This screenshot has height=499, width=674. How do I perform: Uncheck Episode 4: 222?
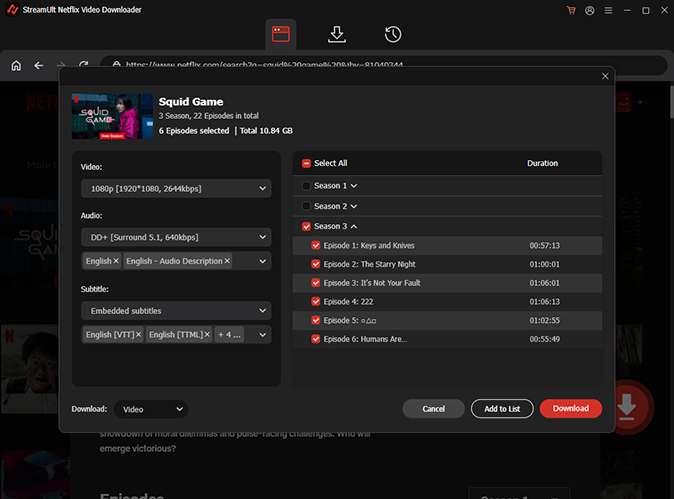point(316,301)
